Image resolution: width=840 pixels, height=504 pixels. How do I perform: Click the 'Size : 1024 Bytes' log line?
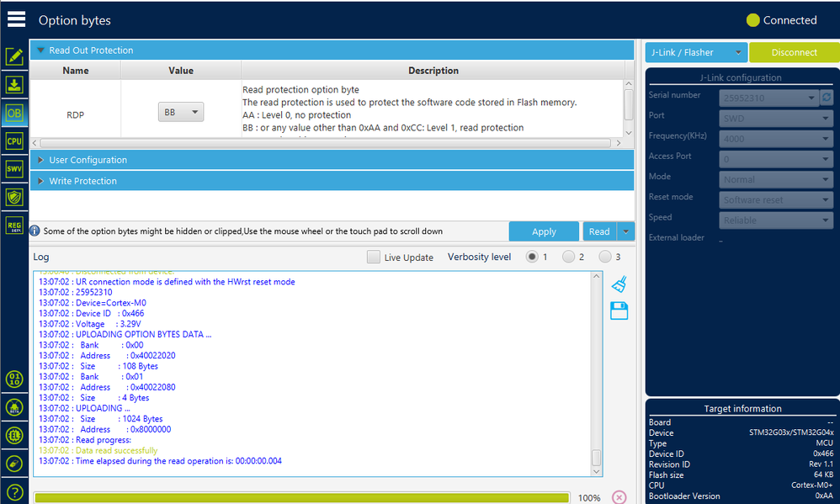click(100, 419)
